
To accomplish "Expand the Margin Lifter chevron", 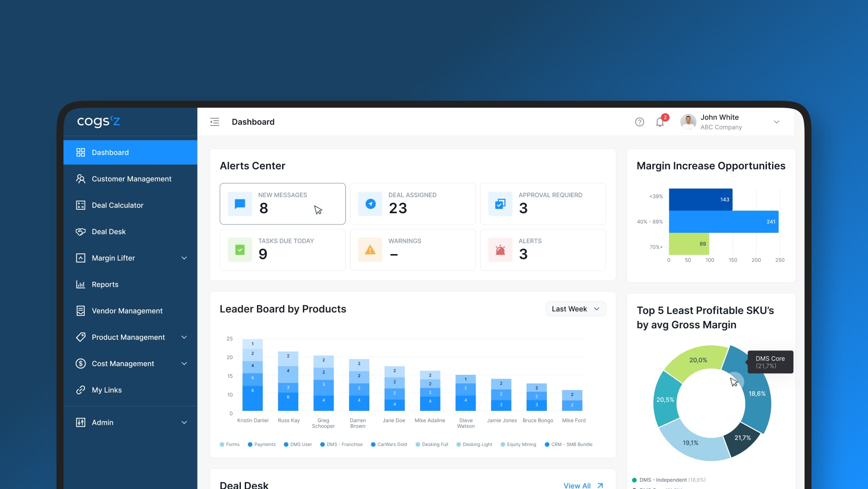I will (x=184, y=258).
